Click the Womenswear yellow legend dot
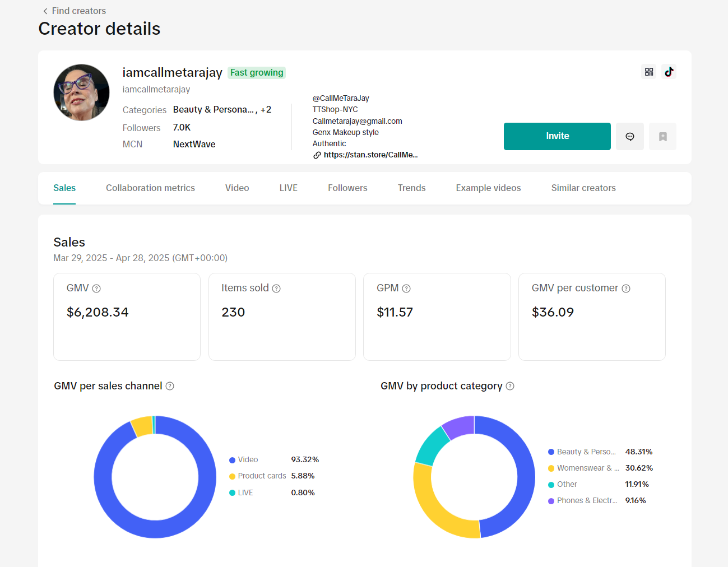The height and width of the screenshot is (567, 728). (551, 468)
